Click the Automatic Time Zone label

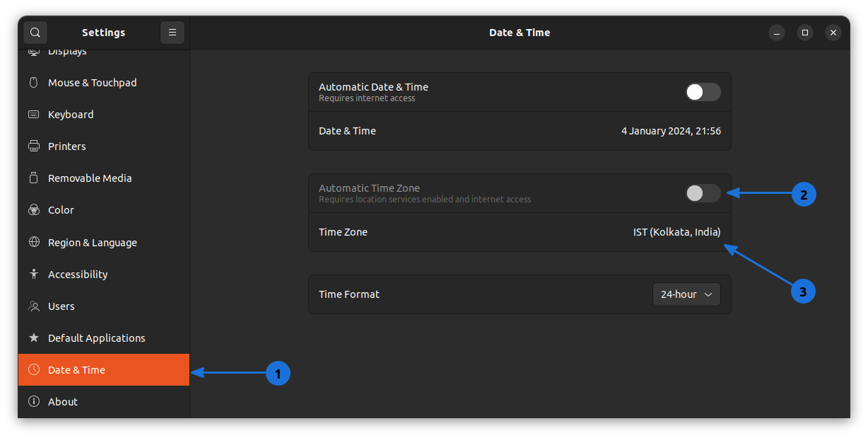[x=369, y=188]
